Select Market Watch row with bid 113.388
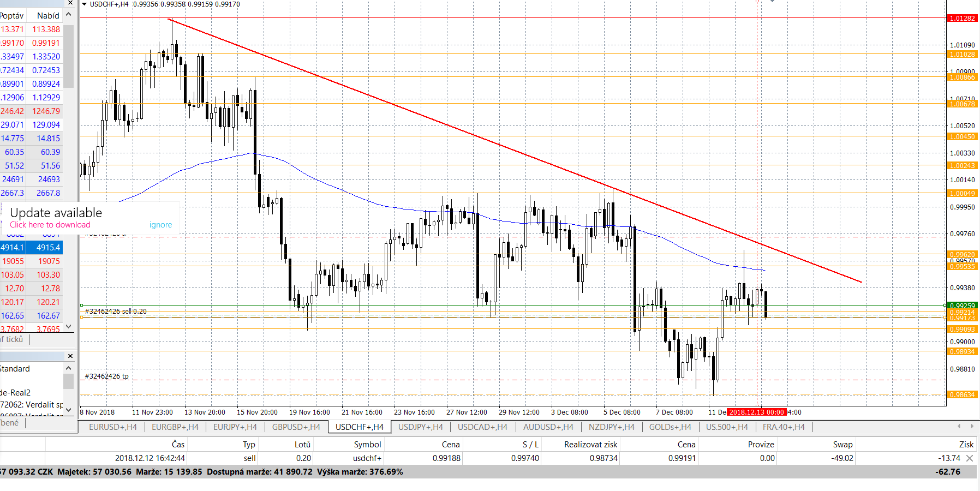The image size is (980, 491). click(31, 29)
